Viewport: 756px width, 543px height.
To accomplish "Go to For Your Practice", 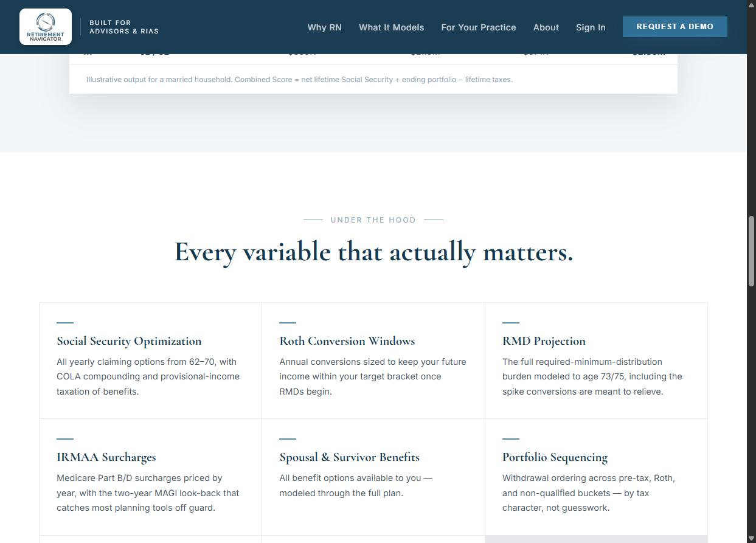I will (478, 27).
